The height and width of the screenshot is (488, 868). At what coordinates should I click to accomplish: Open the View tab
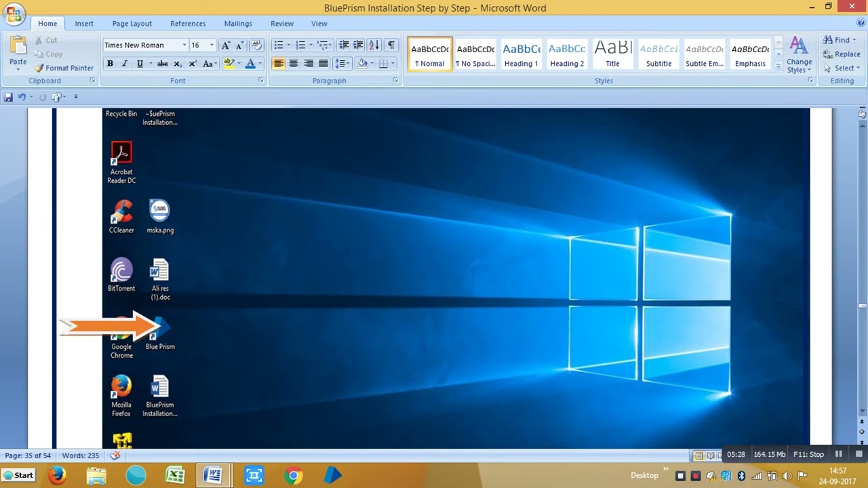click(319, 23)
